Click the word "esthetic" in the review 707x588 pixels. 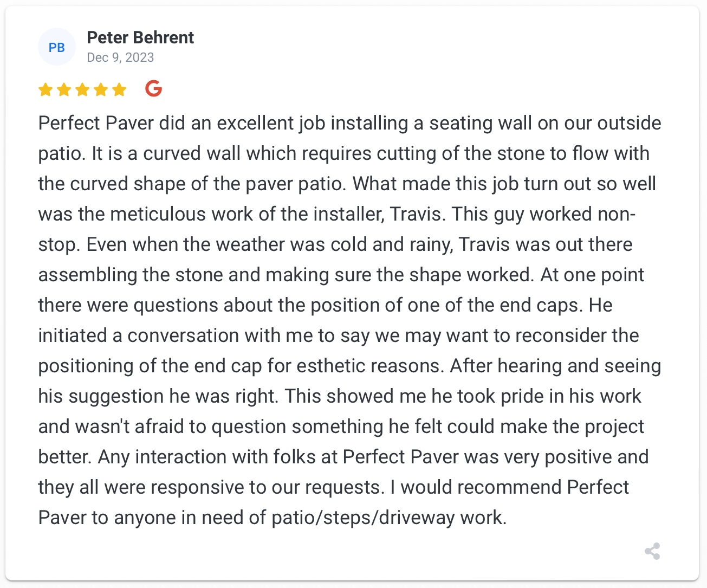coord(331,366)
